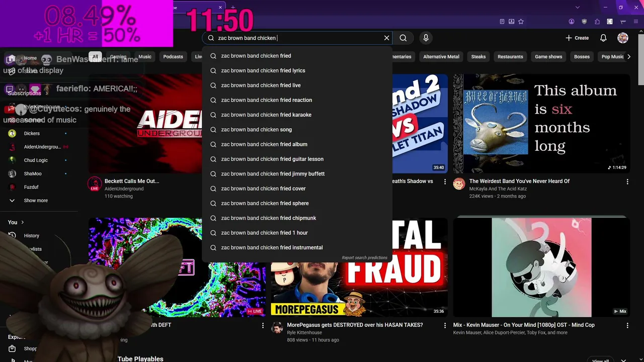Image resolution: width=644 pixels, height=362 pixels.
Task: Select the Podcasts filter chip
Action: coord(173,57)
